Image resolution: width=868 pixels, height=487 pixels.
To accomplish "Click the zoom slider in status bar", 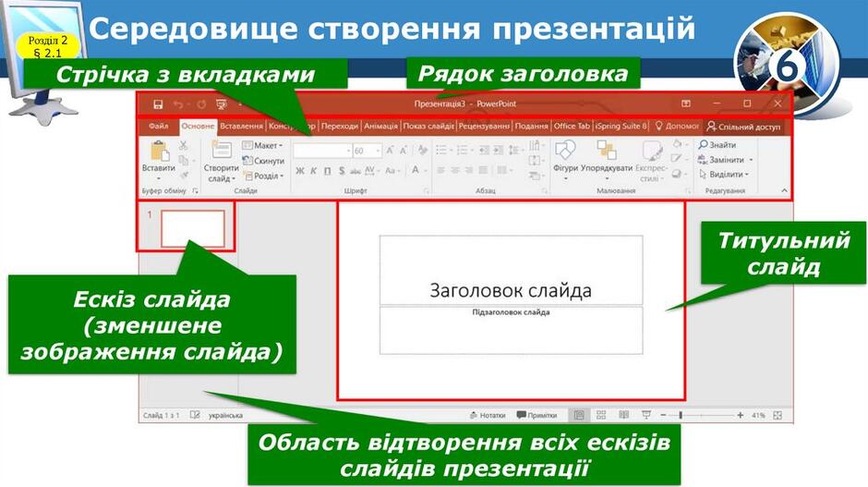I will click(702, 415).
